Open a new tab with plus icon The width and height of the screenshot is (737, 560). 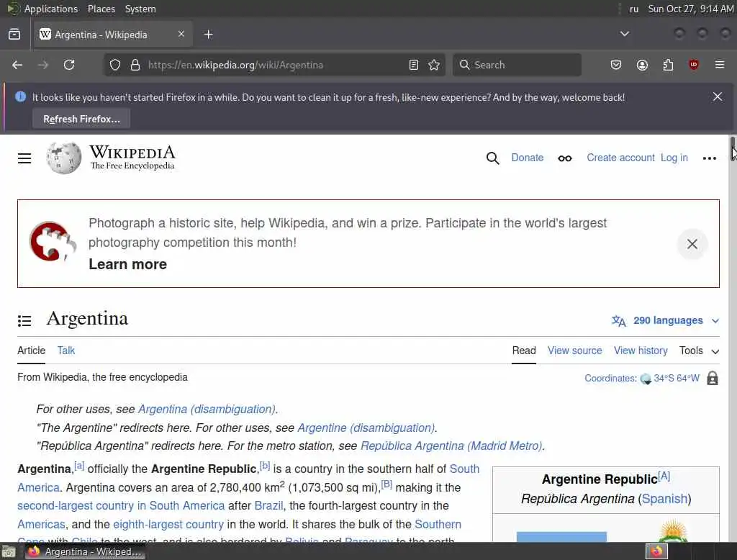coord(208,35)
